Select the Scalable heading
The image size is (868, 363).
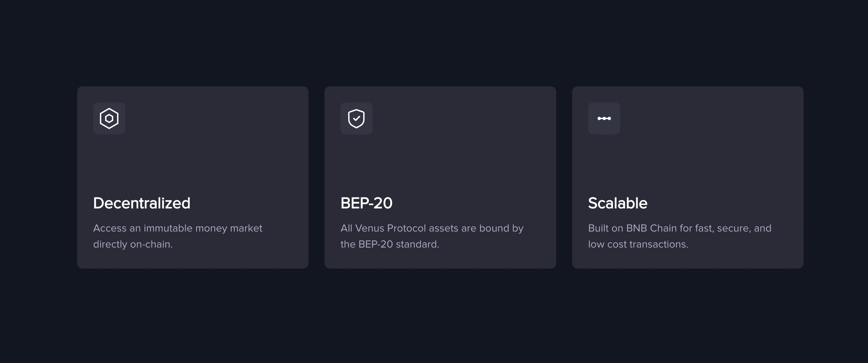pyautogui.click(x=618, y=203)
